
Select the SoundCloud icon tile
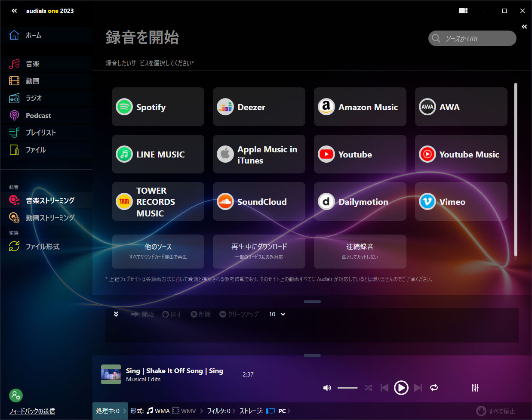[x=225, y=202]
